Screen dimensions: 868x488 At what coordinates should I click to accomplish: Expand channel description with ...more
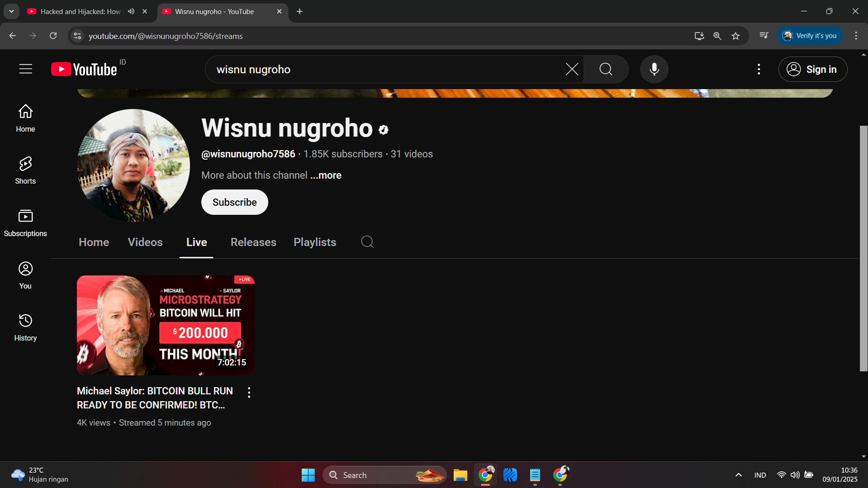[325, 175]
